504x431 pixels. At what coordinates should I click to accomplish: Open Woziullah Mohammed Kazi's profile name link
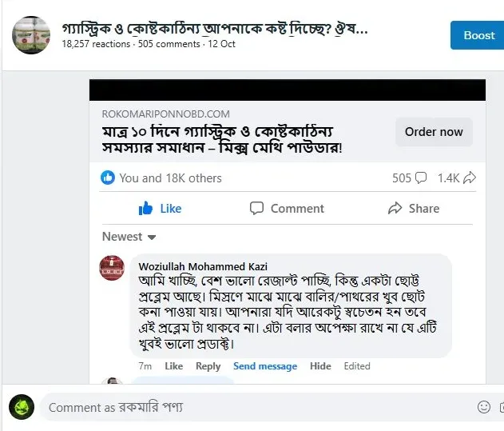point(203,266)
